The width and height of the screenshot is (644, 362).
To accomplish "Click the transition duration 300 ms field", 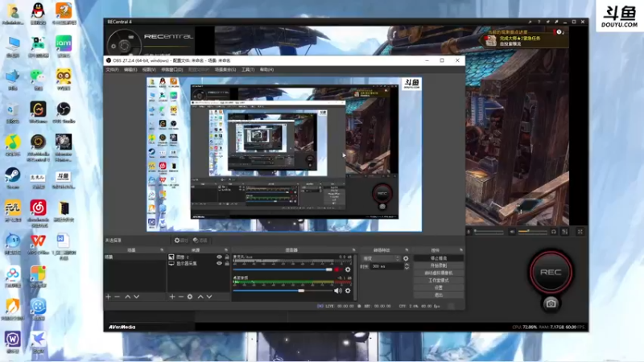I will (386, 266).
